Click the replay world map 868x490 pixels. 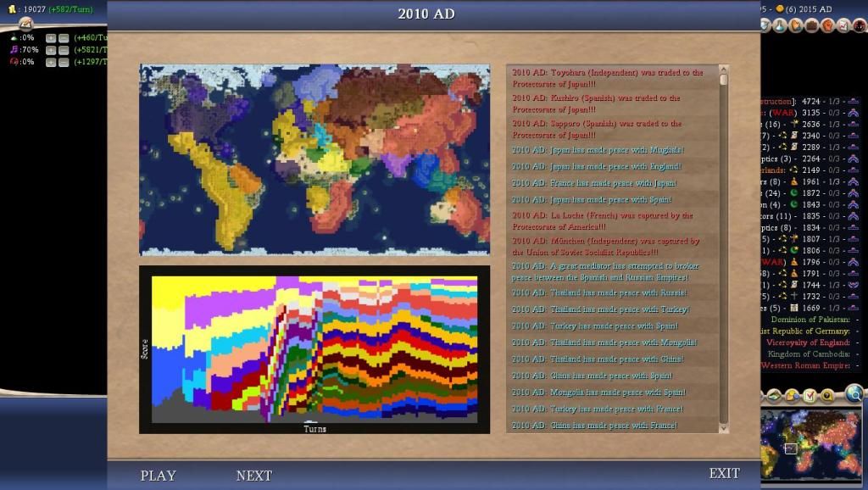(x=314, y=159)
